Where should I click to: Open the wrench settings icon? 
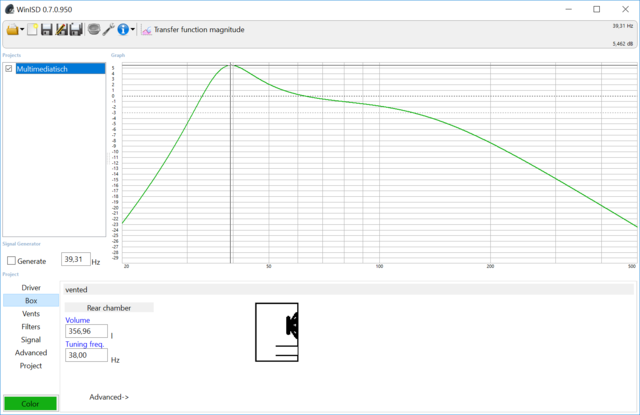point(108,30)
